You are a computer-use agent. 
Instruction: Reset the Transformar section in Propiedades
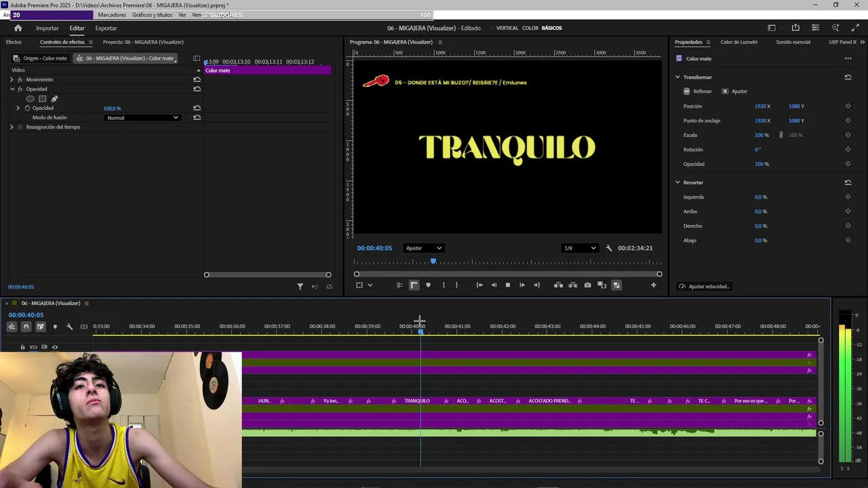pyautogui.click(x=848, y=77)
